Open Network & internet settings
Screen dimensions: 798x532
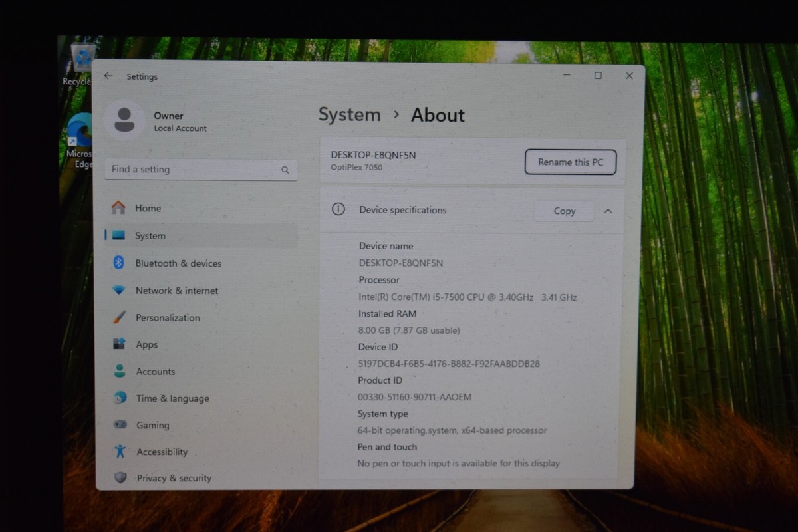pos(201,291)
